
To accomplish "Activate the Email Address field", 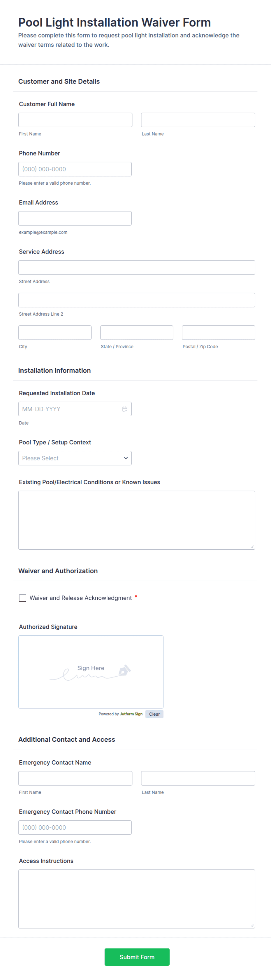I will 75,218.
